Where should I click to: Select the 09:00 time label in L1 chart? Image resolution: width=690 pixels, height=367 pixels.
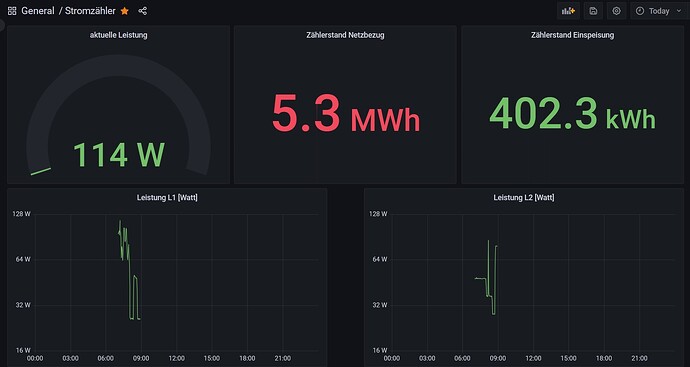[141, 359]
